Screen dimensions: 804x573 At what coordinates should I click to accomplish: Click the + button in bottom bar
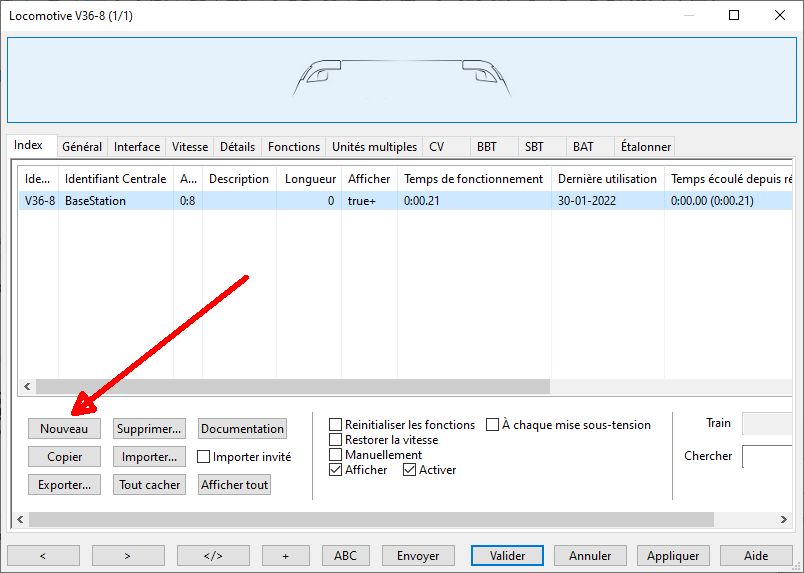click(286, 556)
